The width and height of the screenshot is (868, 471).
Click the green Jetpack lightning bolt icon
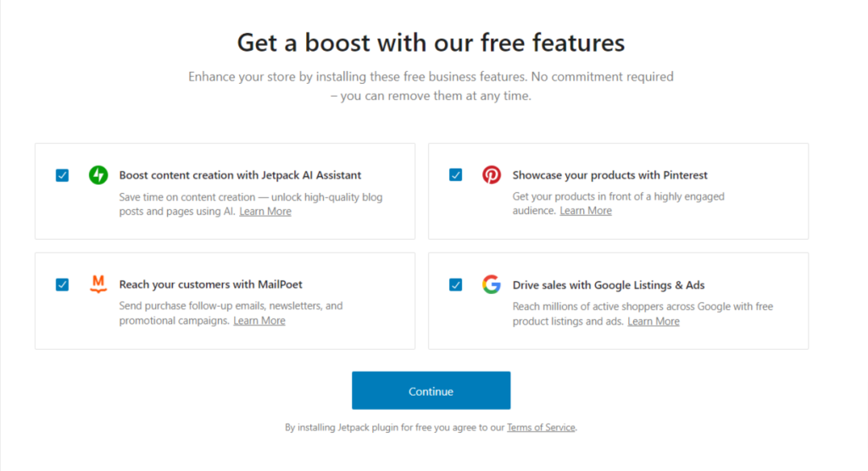point(98,175)
